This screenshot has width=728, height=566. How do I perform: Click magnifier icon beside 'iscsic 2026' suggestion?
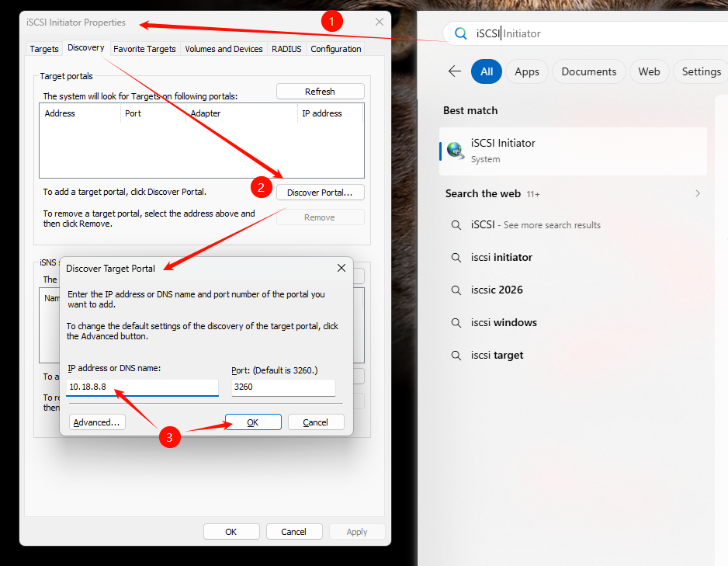point(456,290)
